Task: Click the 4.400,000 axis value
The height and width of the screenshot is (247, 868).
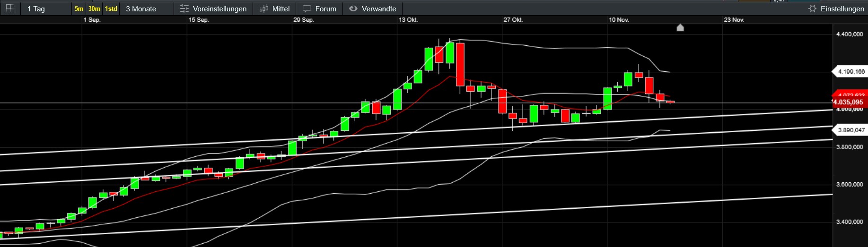Action: [x=850, y=34]
